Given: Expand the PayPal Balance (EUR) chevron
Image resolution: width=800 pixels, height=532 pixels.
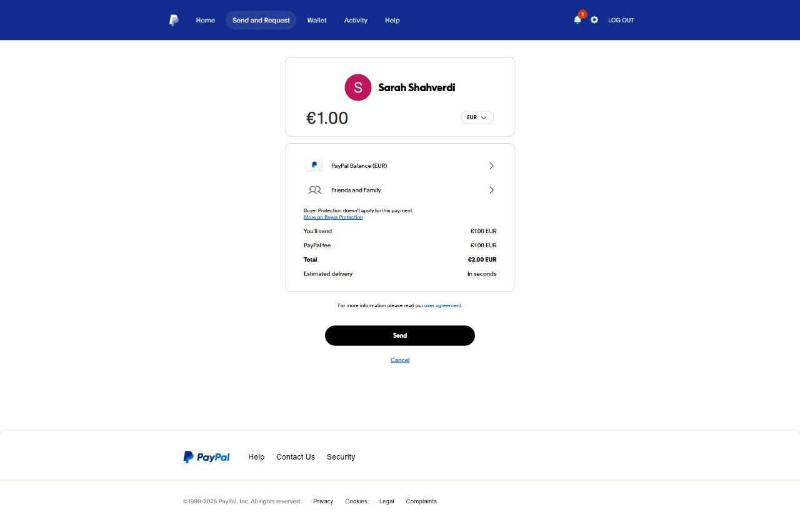Looking at the screenshot, I should tap(491, 165).
